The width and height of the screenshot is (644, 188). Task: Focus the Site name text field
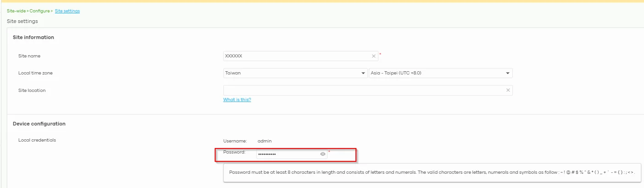click(x=301, y=56)
